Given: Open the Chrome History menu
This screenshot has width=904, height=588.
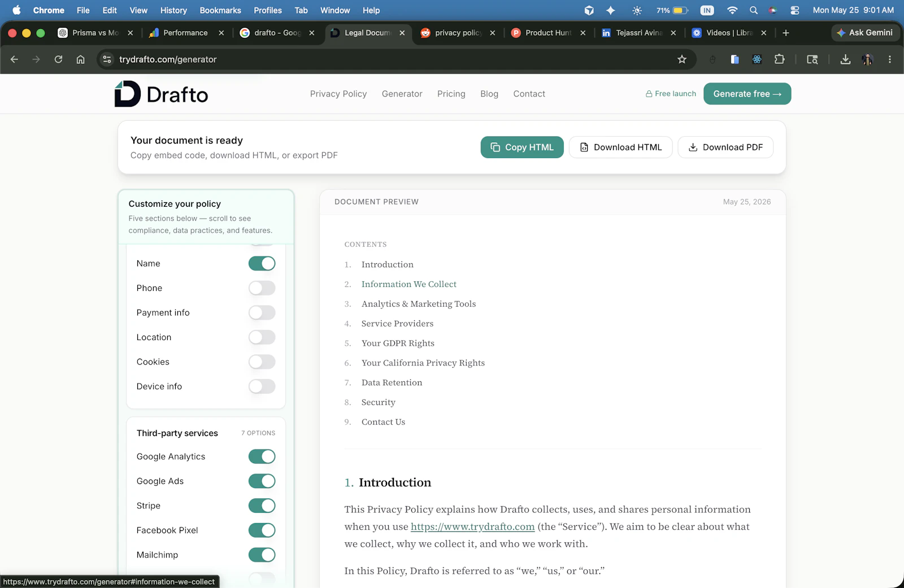Looking at the screenshot, I should (x=173, y=10).
